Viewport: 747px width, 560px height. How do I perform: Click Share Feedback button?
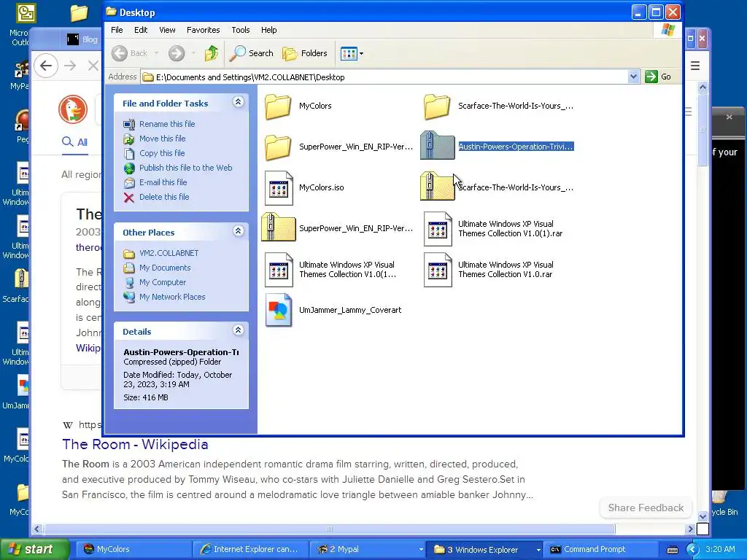pyautogui.click(x=646, y=507)
